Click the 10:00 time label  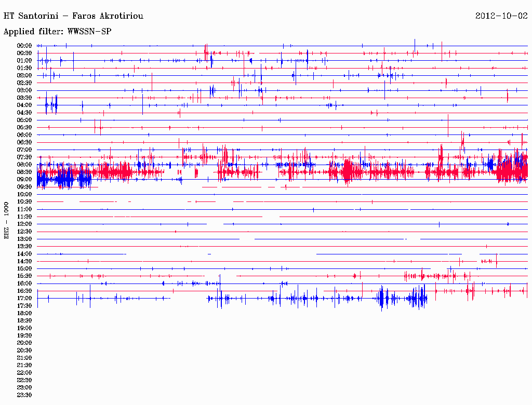(24, 195)
